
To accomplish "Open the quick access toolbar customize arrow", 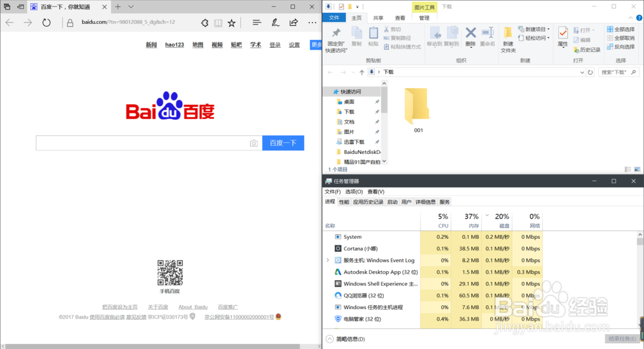I will coord(357,6).
